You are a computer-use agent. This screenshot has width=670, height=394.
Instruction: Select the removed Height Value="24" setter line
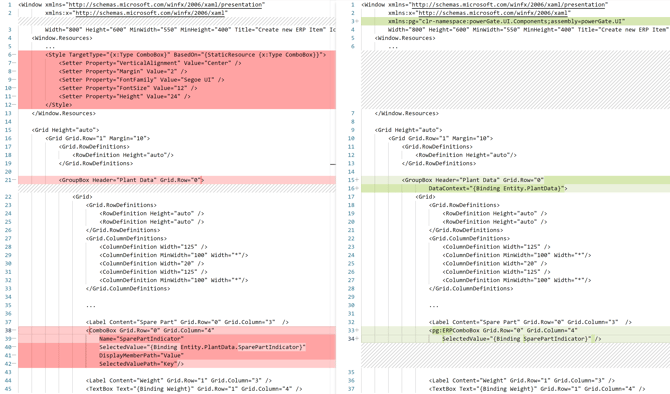pyautogui.click(x=177, y=97)
